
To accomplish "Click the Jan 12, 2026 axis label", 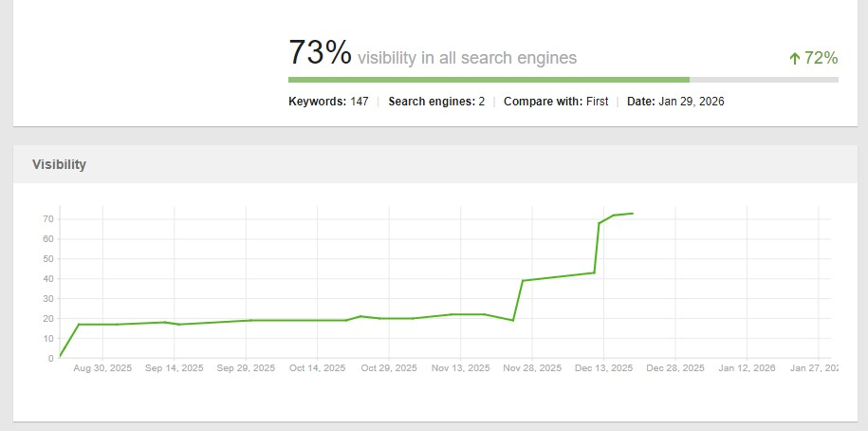I will [747, 367].
